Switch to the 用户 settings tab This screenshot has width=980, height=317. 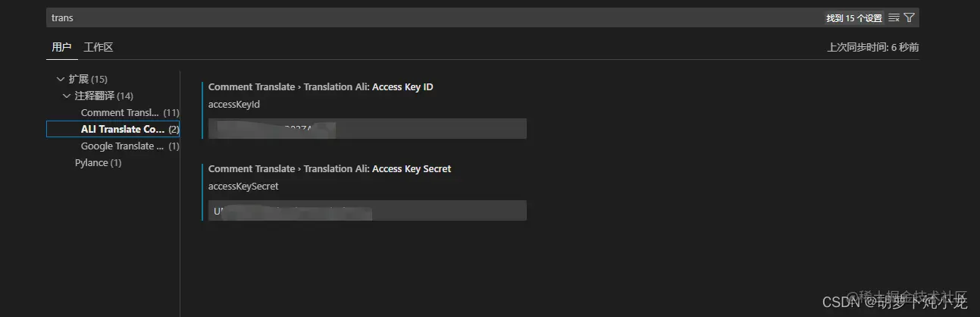click(x=61, y=47)
